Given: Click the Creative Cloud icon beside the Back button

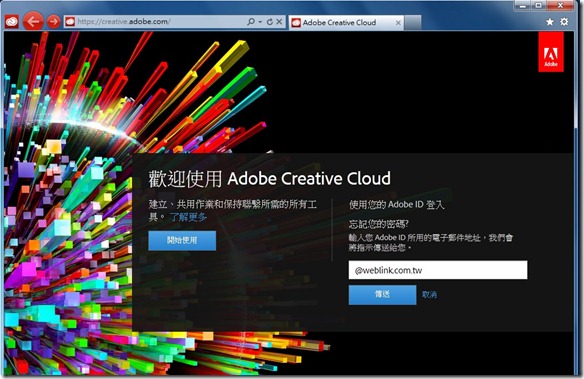Looking at the screenshot, I should point(12,22).
